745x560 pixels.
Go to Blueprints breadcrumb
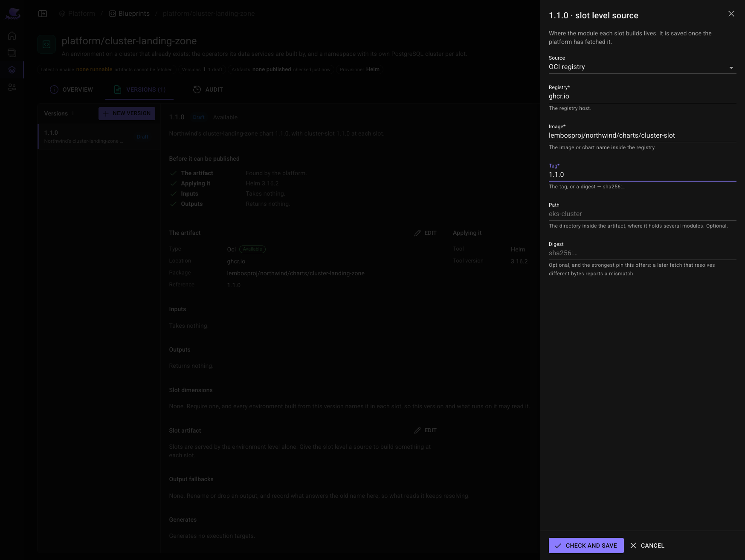coord(130,14)
